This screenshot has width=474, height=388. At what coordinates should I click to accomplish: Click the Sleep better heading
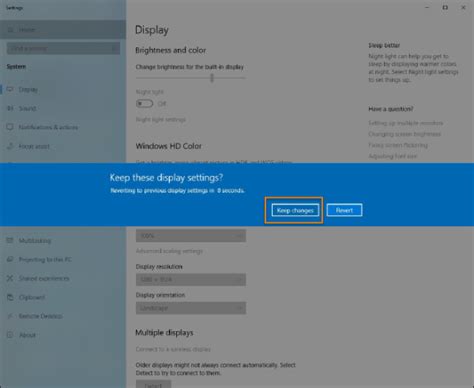click(x=384, y=45)
